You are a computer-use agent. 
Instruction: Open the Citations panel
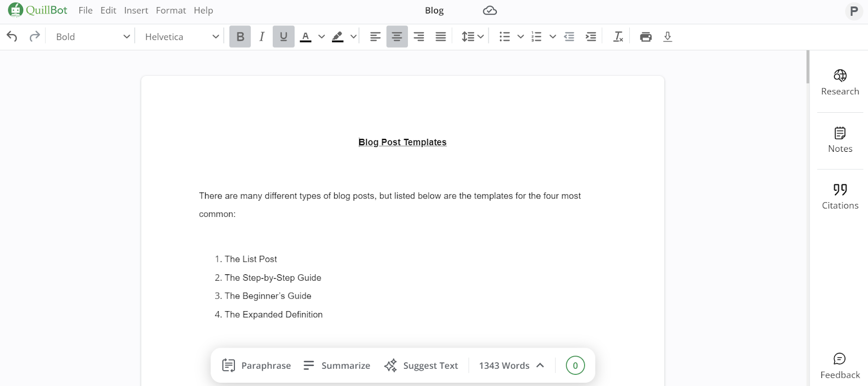click(x=840, y=196)
